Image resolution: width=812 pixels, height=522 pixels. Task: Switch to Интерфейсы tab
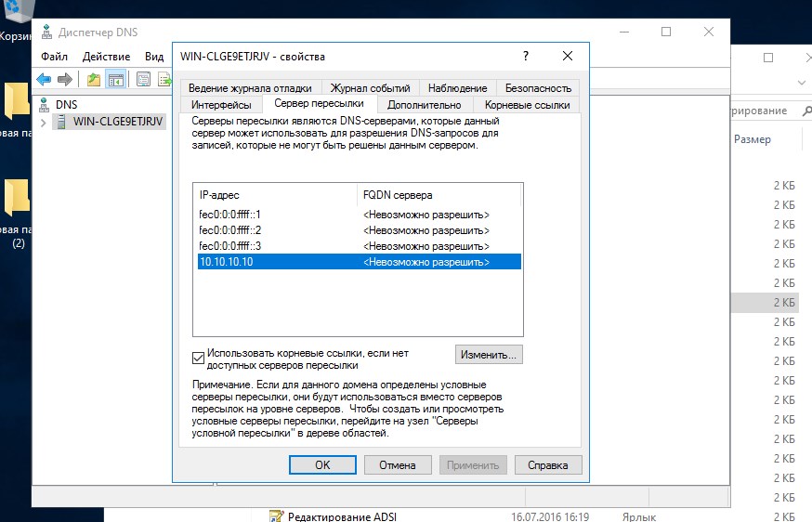[221, 105]
